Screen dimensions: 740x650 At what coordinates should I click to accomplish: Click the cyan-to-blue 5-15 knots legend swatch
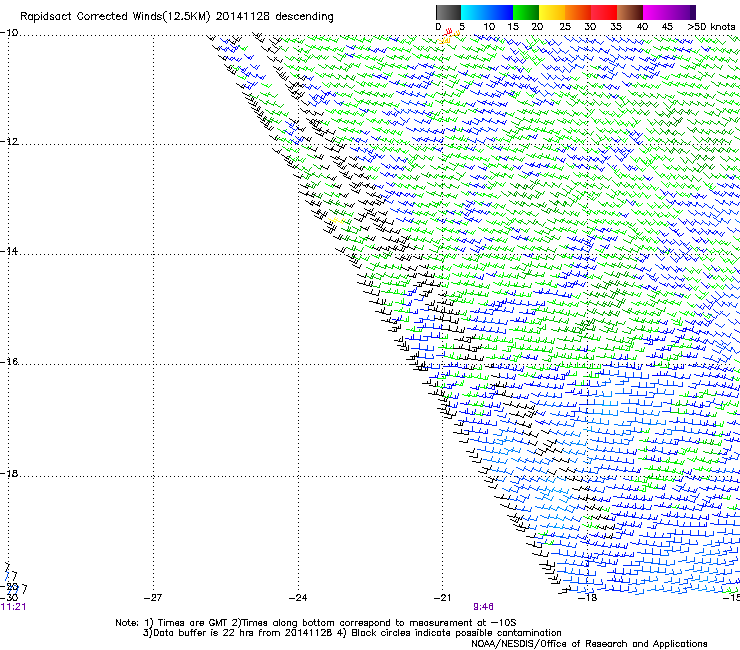[x=487, y=12]
